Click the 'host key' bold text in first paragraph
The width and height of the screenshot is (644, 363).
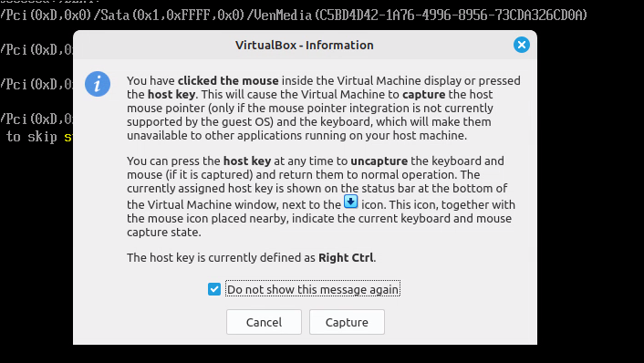tap(171, 95)
